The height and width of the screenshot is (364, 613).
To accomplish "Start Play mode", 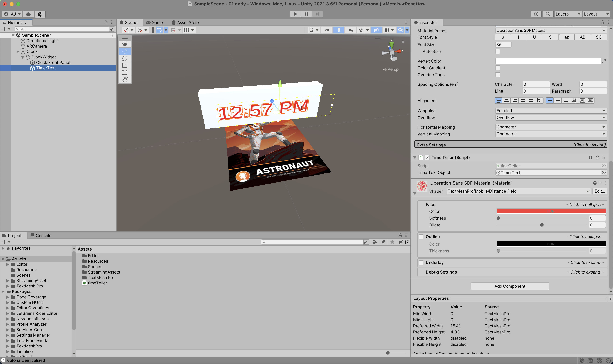I will click(296, 14).
